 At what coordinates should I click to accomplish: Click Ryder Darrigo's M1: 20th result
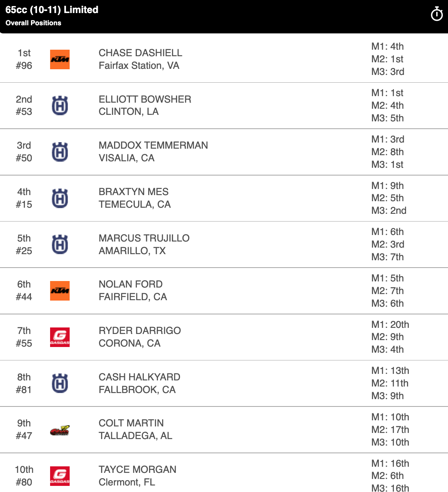(x=390, y=325)
